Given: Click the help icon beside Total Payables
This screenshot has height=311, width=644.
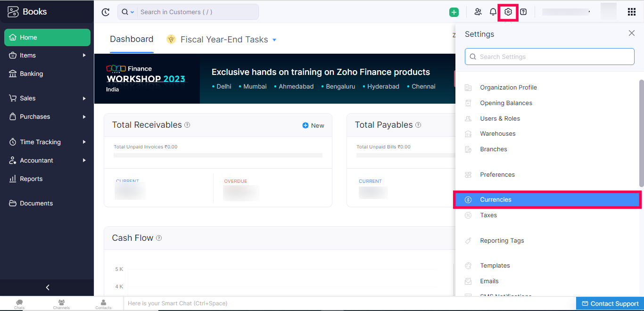Looking at the screenshot, I should 418,125.
